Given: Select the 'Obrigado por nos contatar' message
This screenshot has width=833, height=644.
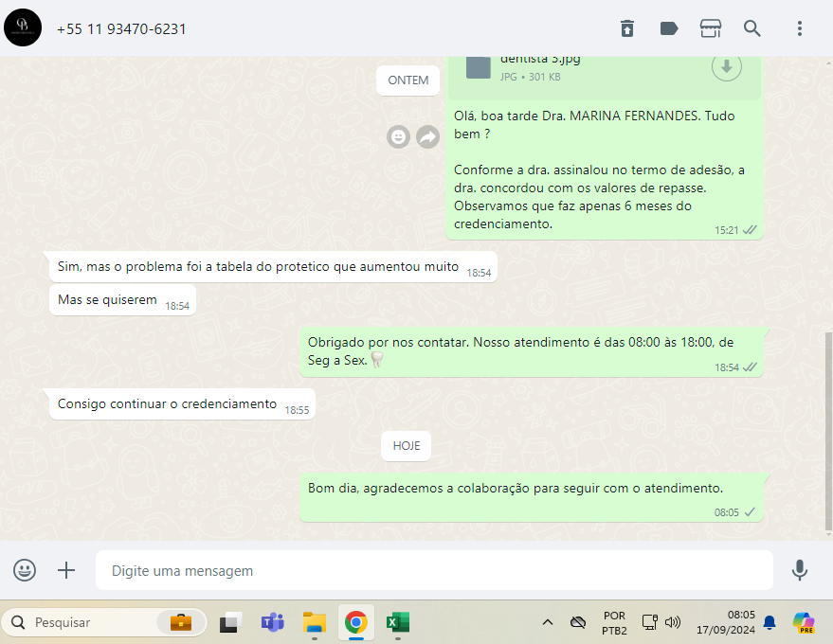Looking at the screenshot, I should coord(532,352).
